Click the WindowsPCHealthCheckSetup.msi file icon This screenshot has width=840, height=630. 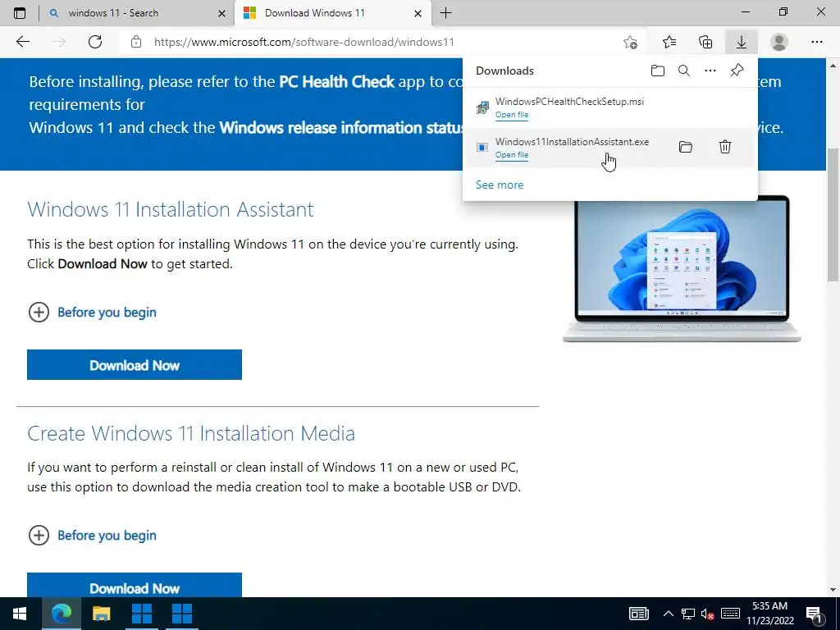click(482, 107)
